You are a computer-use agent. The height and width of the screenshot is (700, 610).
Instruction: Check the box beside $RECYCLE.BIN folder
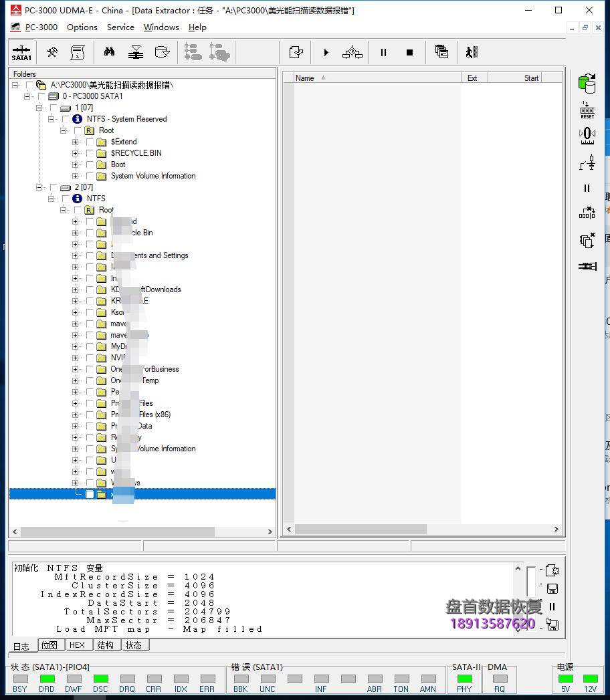(90, 153)
